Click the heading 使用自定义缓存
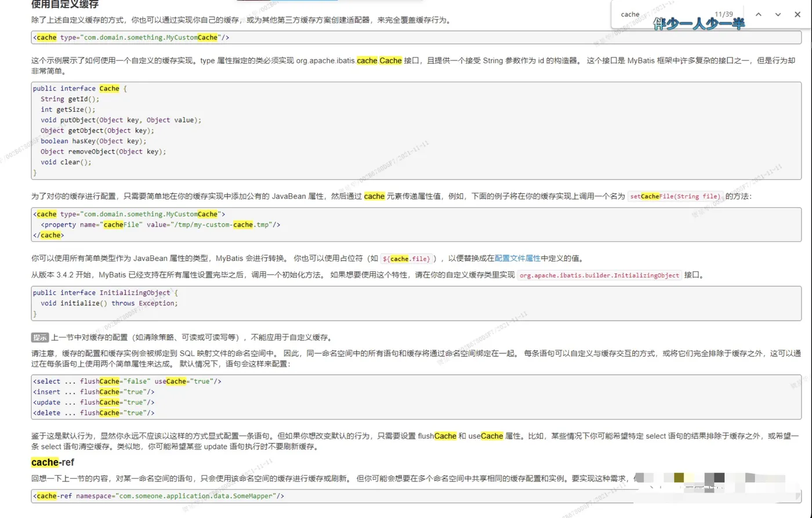Screen dimensions: 812x518 coord(65,5)
